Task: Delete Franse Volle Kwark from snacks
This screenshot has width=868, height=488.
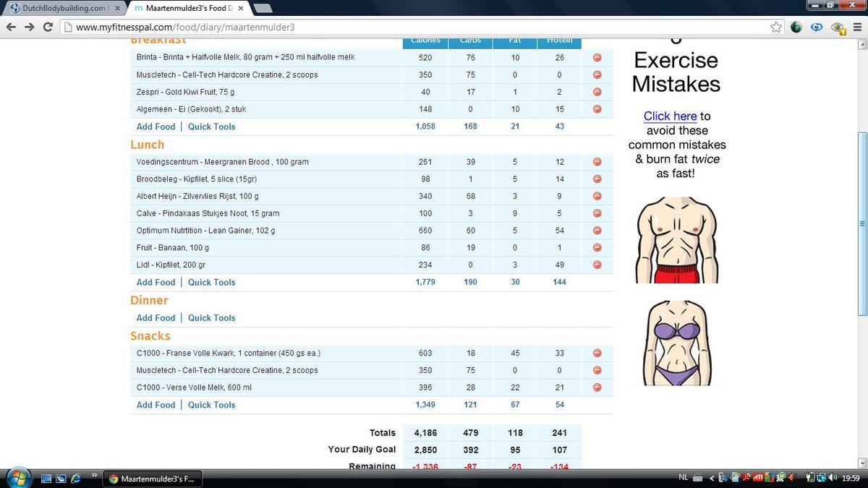Action: pyautogui.click(x=597, y=354)
